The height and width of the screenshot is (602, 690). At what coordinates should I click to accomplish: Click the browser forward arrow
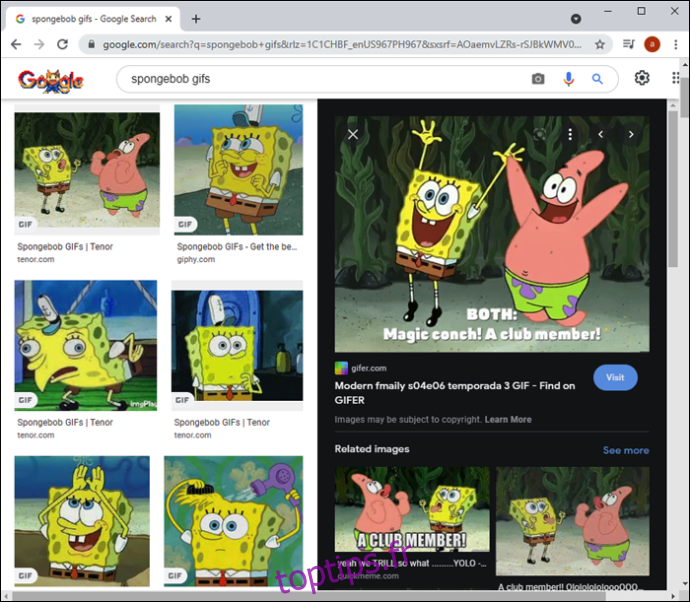coord(39,44)
